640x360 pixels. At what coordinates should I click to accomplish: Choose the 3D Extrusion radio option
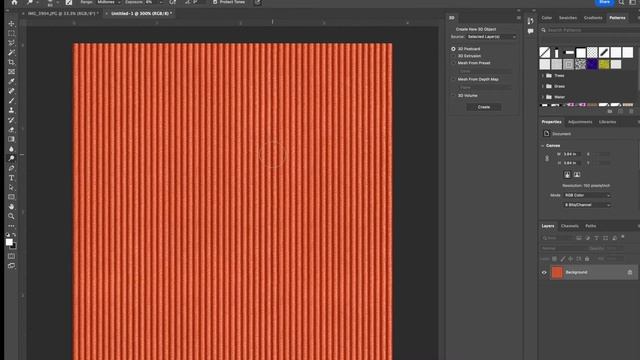point(453,56)
